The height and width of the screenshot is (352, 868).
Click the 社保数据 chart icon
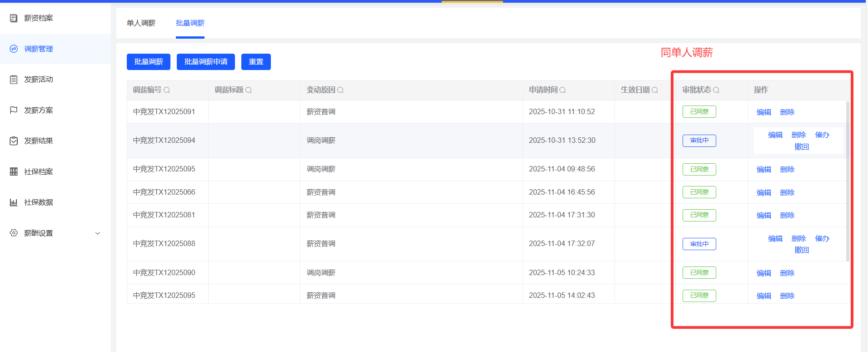click(14, 202)
